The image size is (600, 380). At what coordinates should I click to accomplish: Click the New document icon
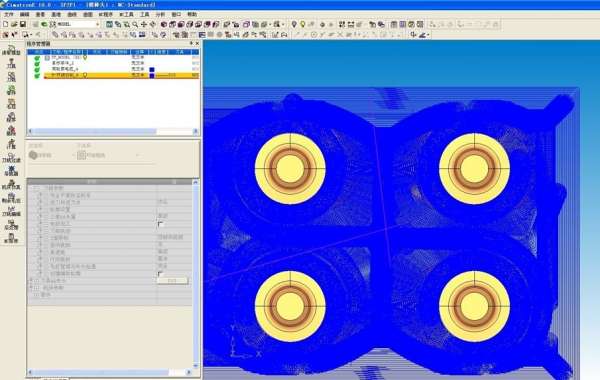point(5,24)
